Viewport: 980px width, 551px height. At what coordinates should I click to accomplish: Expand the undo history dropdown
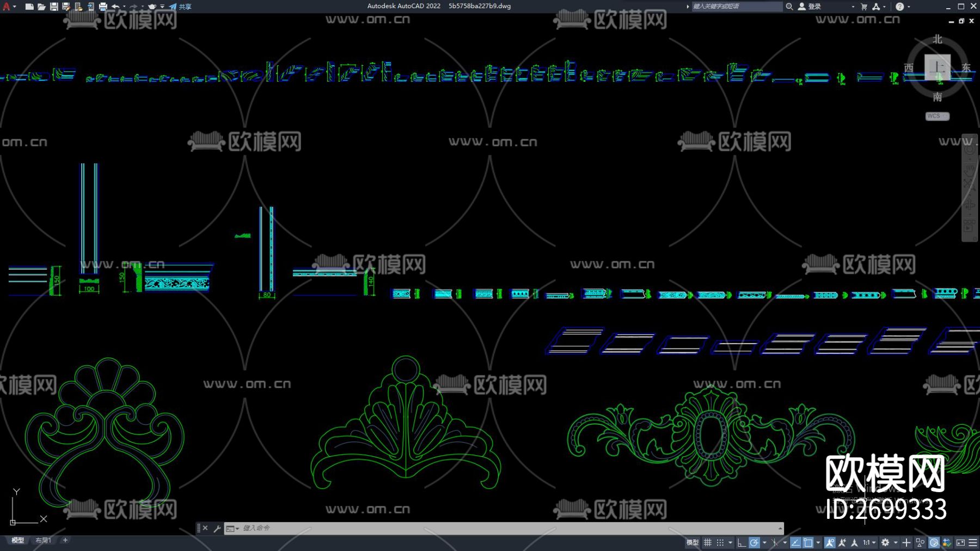124,7
